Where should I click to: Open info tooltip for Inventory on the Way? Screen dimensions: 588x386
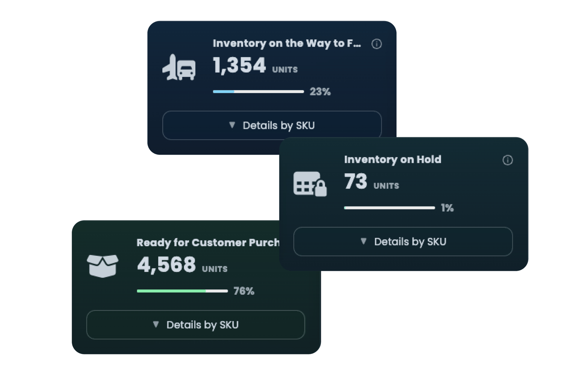point(377,44)
